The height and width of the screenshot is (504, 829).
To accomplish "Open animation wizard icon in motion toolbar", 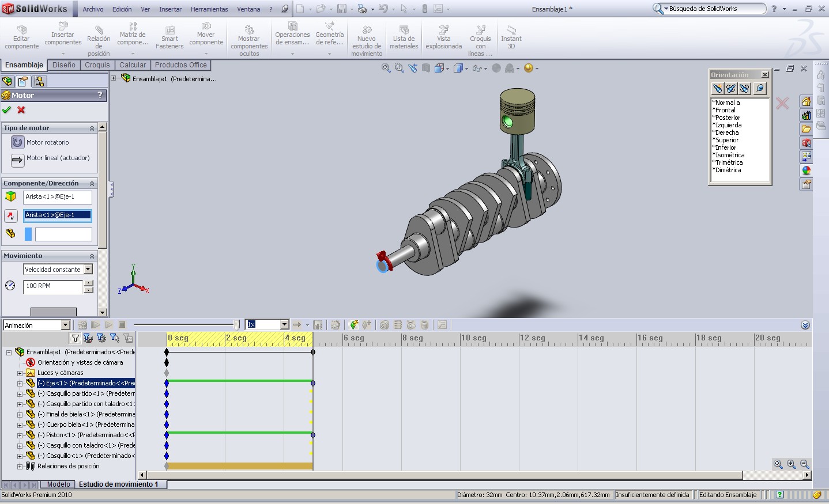I will point(336,325).
